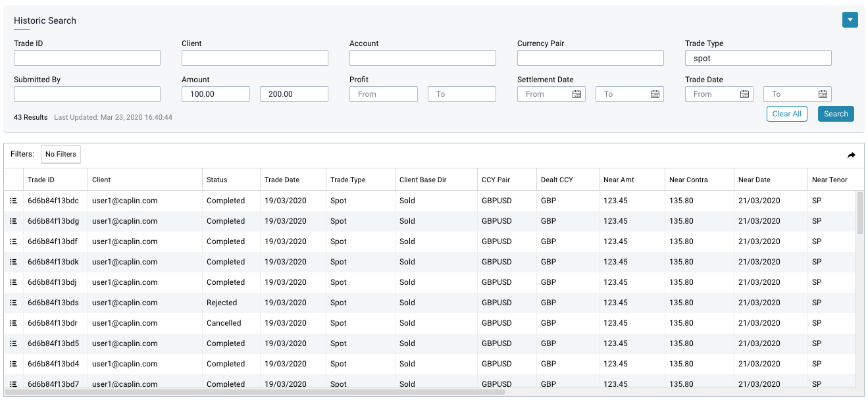Click user1@caplin.com in row 6d6b84f13bdg

[x=125, y=221]
